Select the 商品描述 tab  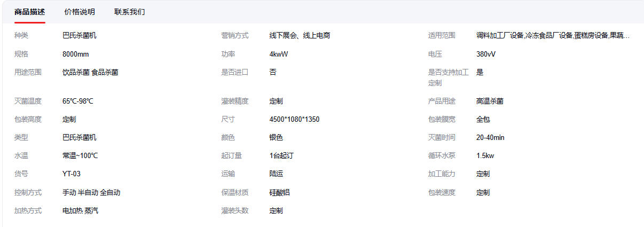coord(30,12)
